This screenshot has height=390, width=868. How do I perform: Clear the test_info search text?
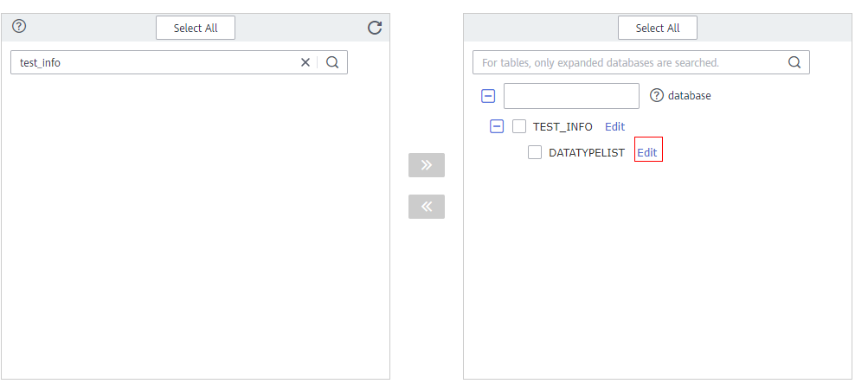(x=305, y=62)
